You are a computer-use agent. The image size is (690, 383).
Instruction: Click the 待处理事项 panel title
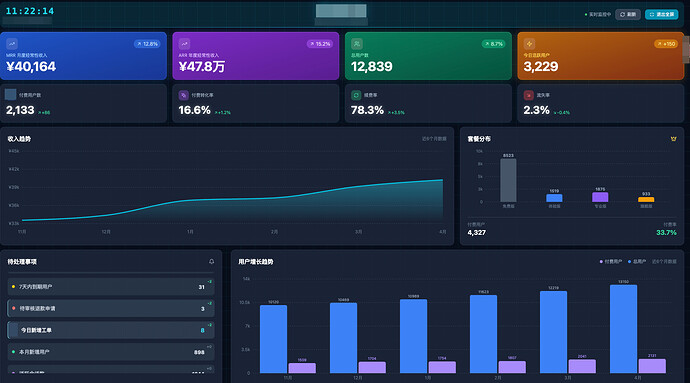tap(22, 261)
